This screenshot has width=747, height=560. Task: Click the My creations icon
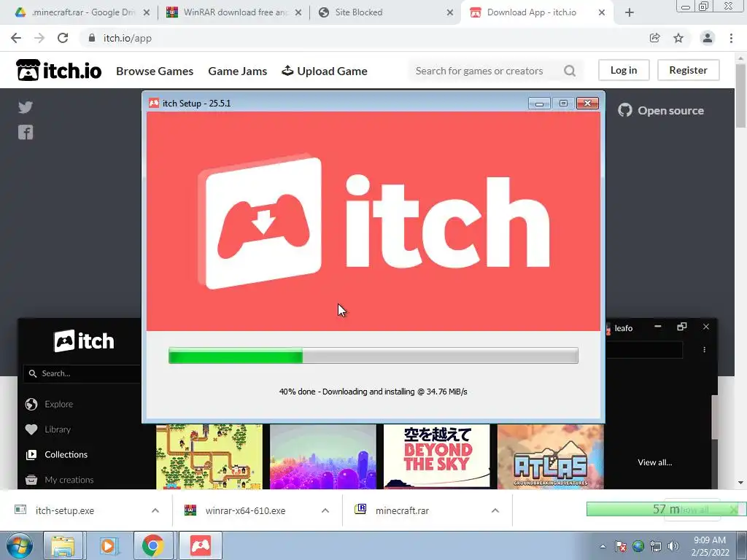31,480
